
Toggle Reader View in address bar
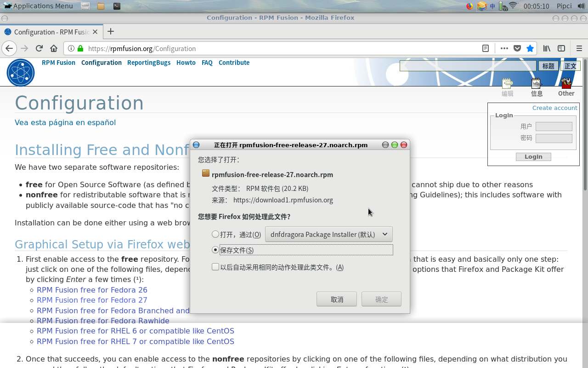(486, 48)
